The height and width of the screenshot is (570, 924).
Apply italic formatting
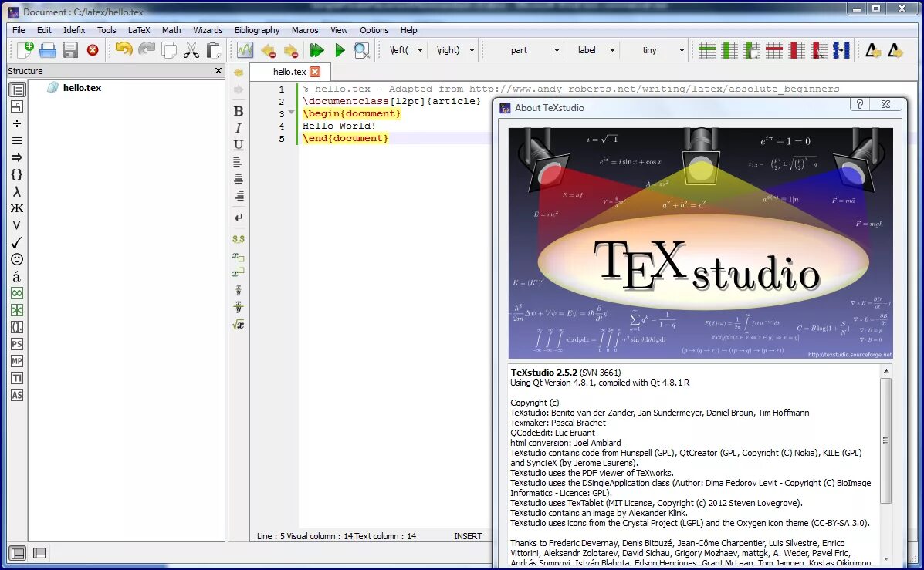pyautogui.click(x=239, y=128)
